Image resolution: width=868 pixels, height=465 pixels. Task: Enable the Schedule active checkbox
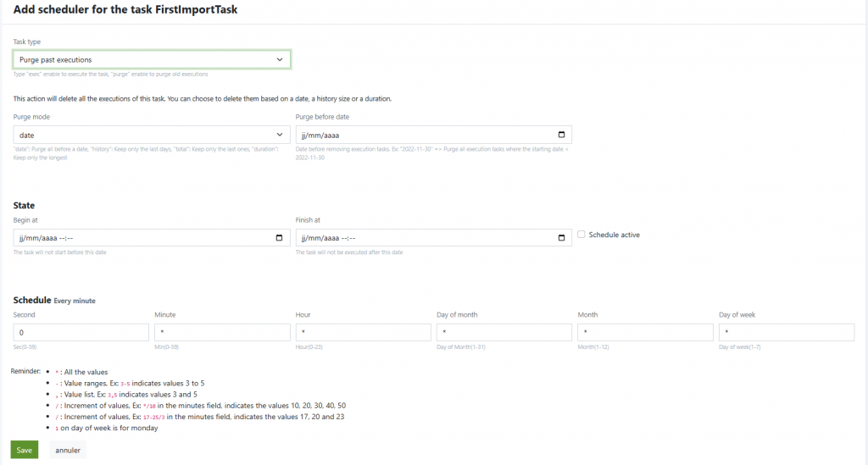[581, 235]
